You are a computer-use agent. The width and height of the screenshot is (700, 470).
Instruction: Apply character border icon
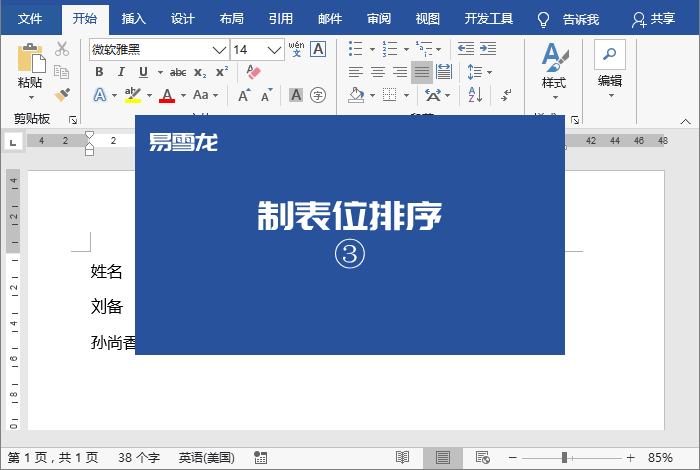pyautogui.click(x=318, y=49)
